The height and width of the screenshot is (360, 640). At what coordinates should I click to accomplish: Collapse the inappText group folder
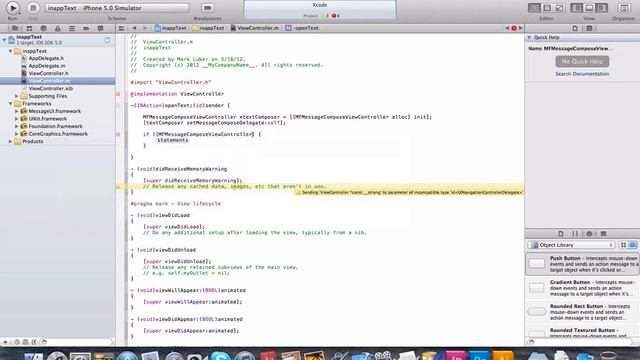tap(11, 51)
